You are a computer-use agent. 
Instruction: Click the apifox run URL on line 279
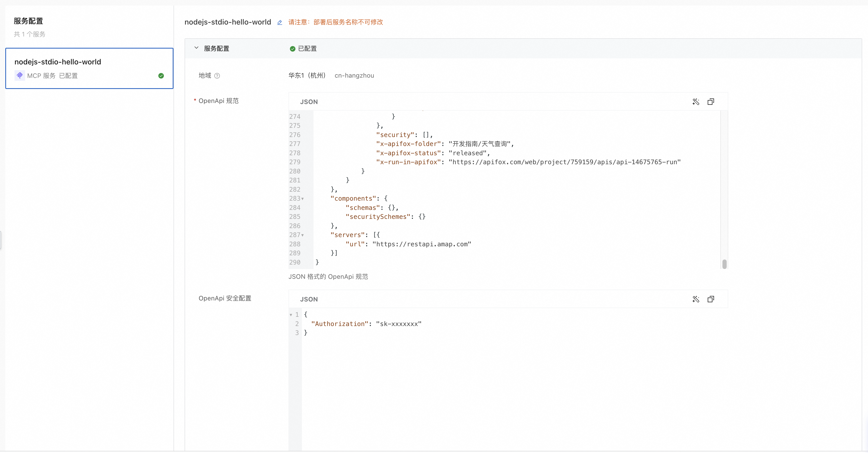point(565,162)
